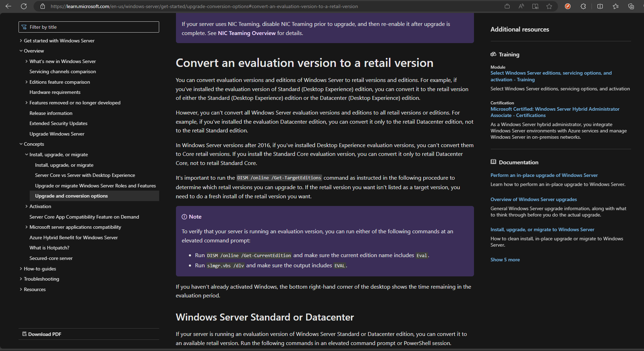
Task: Open browser Extensions puzzle icon
Action: [583, 6]
